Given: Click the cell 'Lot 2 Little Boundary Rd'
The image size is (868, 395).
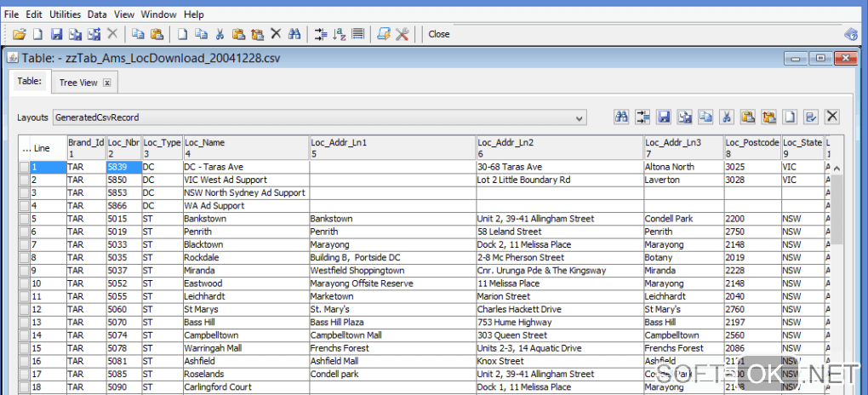Looking at the screenshot, I should pyautogui.click(x=560, y=180).
